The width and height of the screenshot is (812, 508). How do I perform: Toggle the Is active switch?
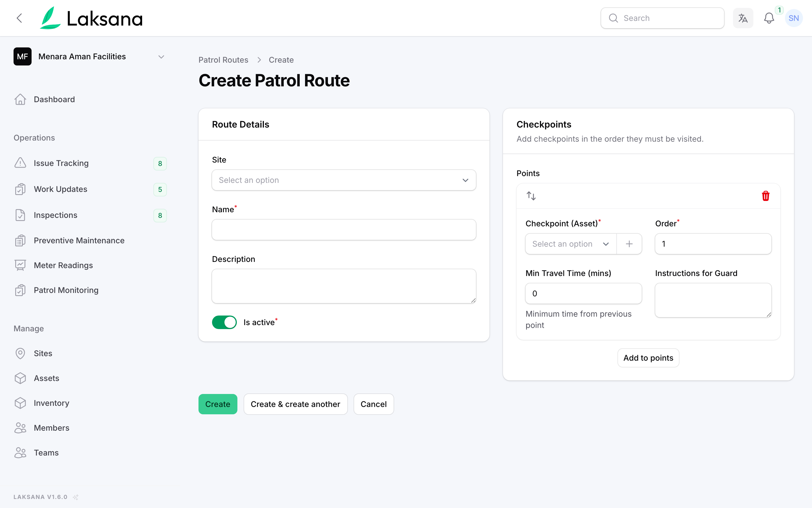click(x=224, y=322)
